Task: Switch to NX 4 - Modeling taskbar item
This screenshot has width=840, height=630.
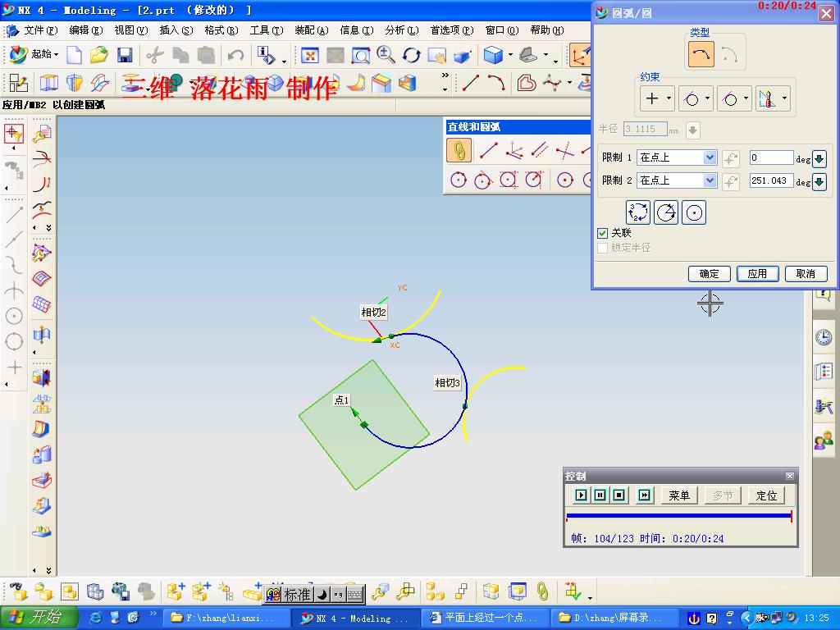Action: tap(355, 618)
